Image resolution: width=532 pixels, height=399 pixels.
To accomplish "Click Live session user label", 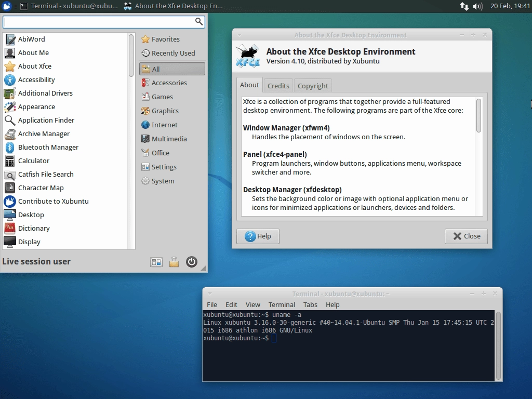I will (36, 262).
